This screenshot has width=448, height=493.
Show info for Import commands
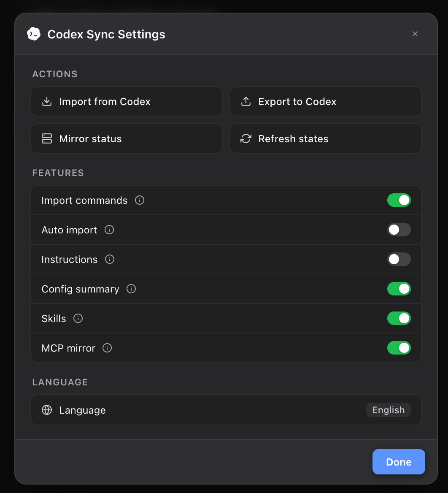tap(140, 200)
